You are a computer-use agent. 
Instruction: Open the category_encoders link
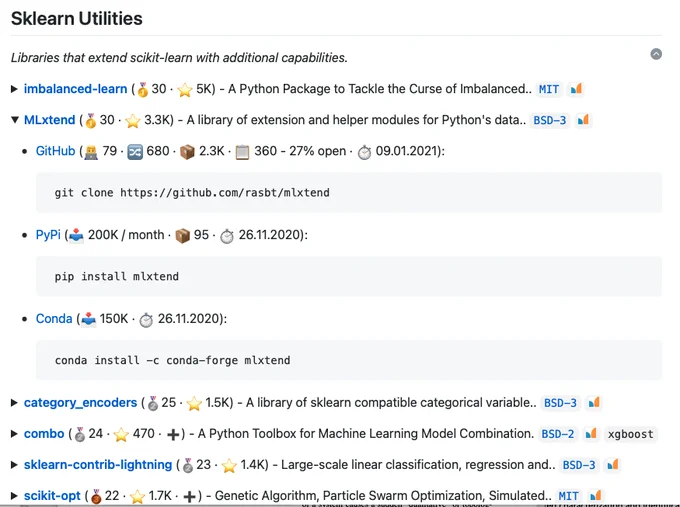[80, 402]
